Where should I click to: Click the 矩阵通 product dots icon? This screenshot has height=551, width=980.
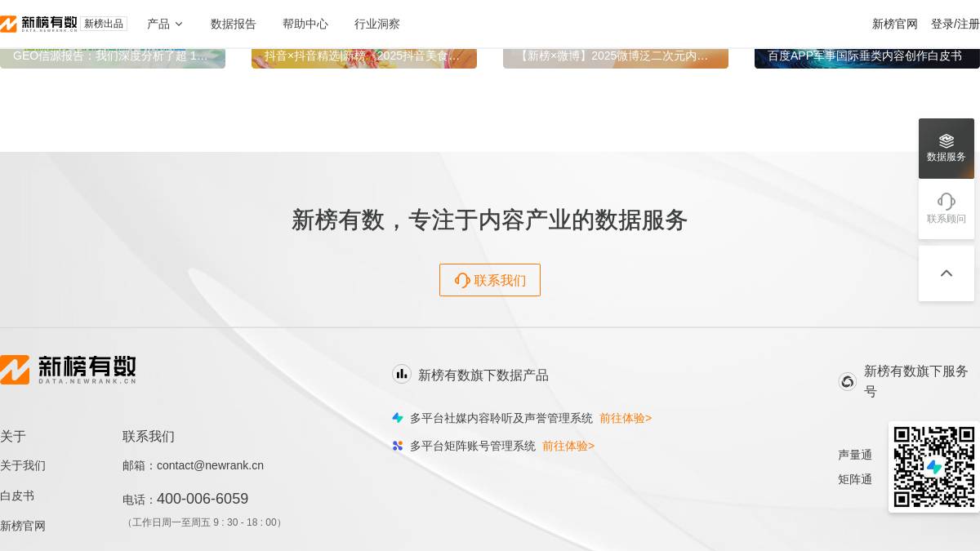tap(398, 446)
